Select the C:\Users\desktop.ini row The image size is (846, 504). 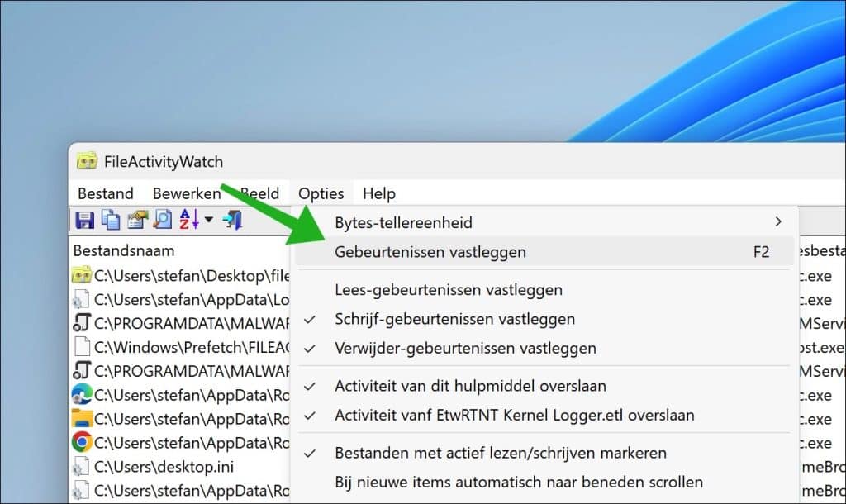[180, 467]
